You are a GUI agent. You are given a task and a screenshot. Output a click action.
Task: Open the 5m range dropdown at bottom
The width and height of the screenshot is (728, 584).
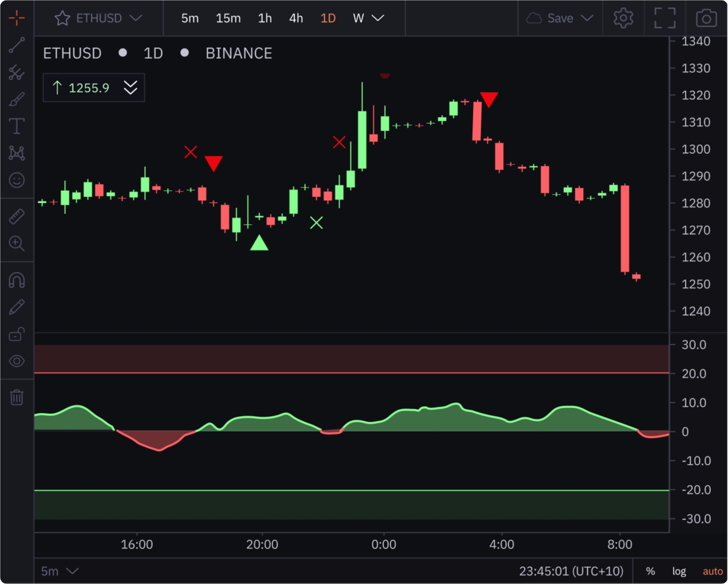(x=59, y=571)
